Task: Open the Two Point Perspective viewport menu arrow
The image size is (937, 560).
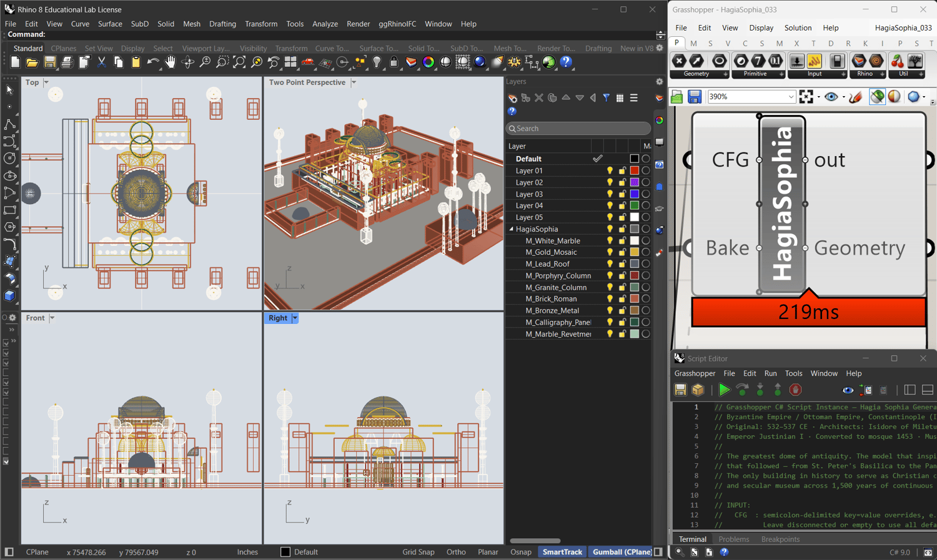Action: point(354,82)
